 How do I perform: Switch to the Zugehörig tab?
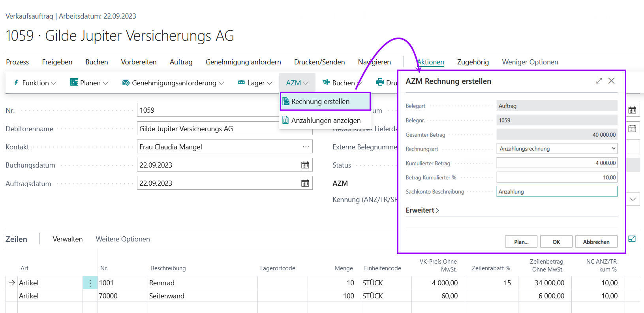473,62
